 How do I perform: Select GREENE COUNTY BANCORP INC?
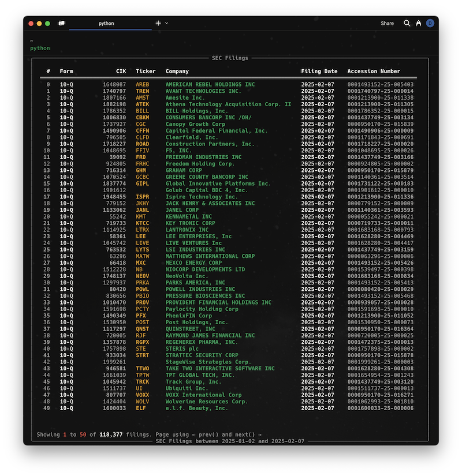207,177
